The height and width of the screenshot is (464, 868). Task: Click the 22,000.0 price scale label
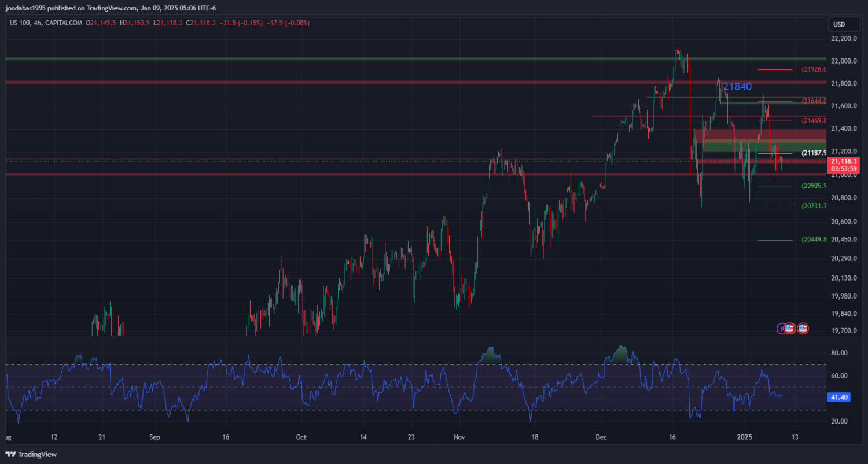click(843, 61)
